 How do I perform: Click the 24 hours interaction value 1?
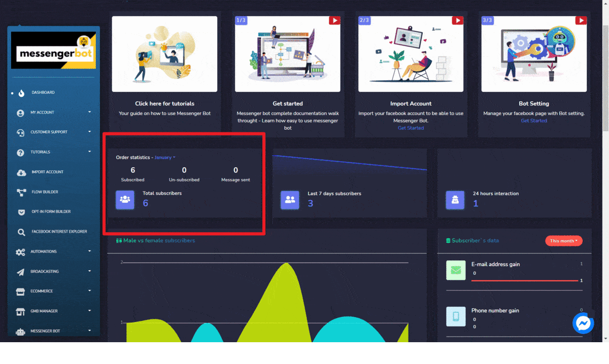tap(476, 203)
